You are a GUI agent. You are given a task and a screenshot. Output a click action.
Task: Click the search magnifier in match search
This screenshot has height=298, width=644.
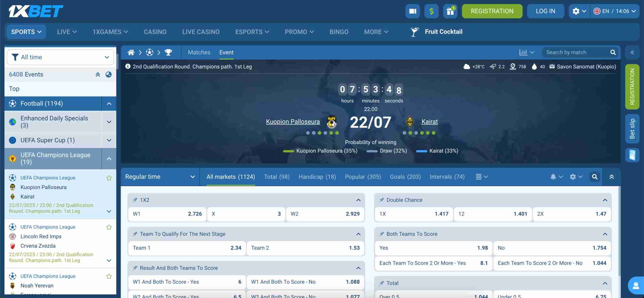click(613, 52)
